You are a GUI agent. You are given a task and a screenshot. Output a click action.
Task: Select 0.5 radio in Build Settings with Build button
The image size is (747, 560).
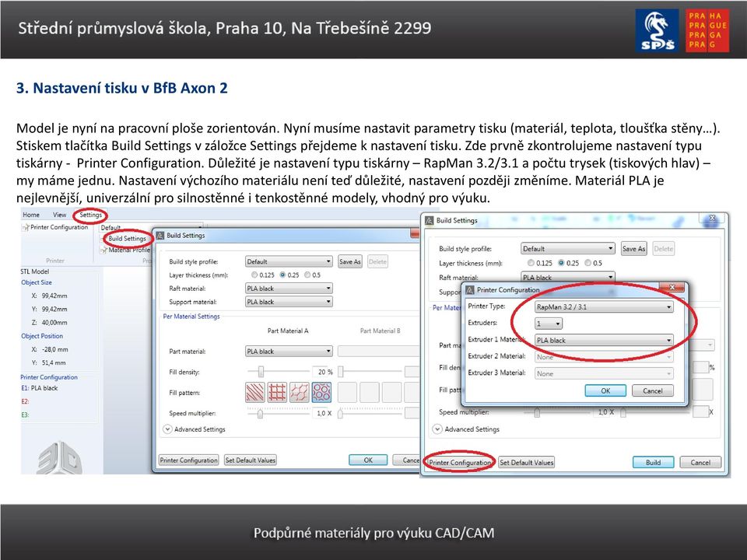(x=588, y=263)
